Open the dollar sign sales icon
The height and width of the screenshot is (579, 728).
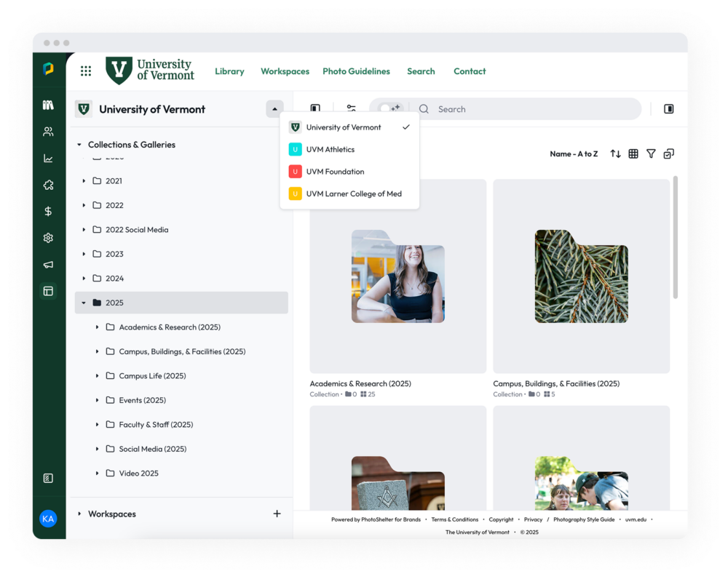tap(48, 212)
